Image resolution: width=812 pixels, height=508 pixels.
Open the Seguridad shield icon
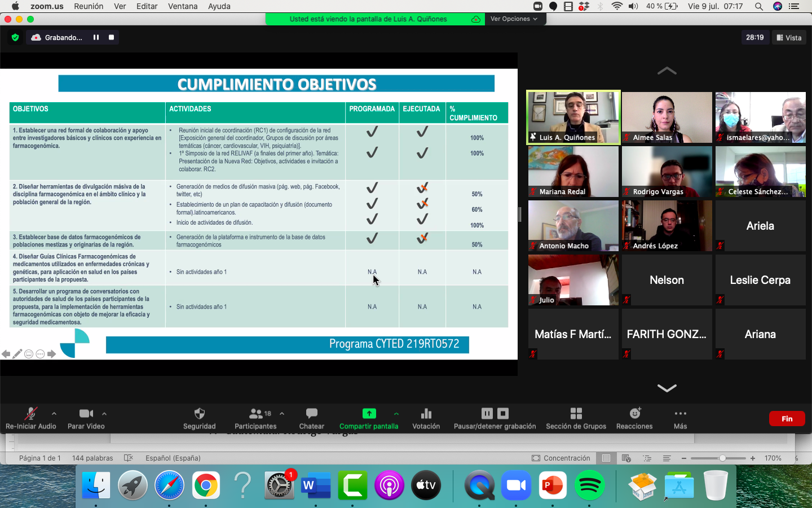(x=199, y=414)
